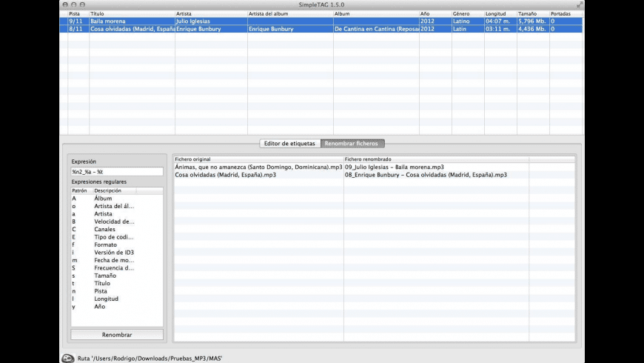Click renamed file 09_Julio Iglesias - Baila morena.mp3
This screenshot has height=363, width=644.
tap(395, 167)
